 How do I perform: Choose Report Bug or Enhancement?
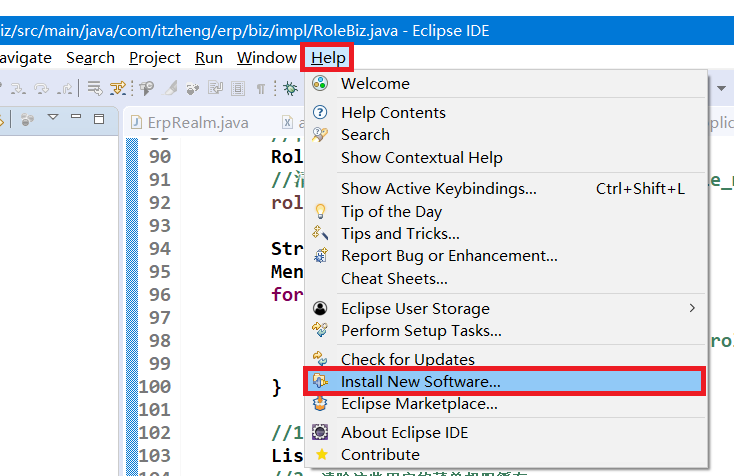pos(505,256)
